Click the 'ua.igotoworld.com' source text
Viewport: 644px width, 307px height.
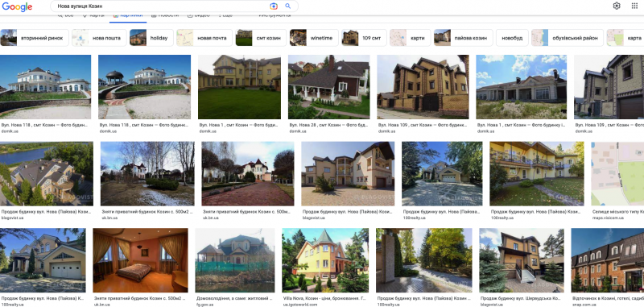299,305
